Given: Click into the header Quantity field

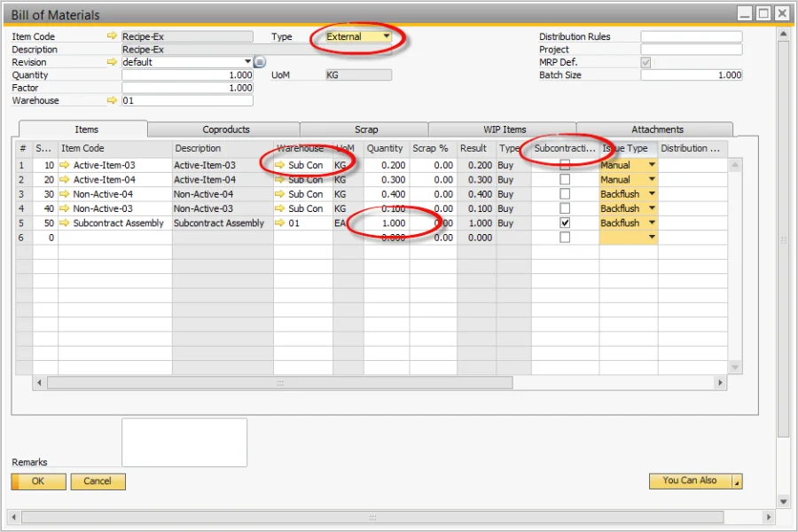Looking at the screenshot, I should [187, 74].
